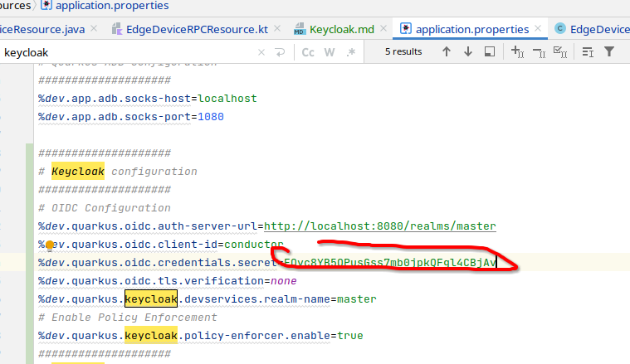Unselect occurrence icon in search bar
Screen dimensions: 630x364
(538, 52)
